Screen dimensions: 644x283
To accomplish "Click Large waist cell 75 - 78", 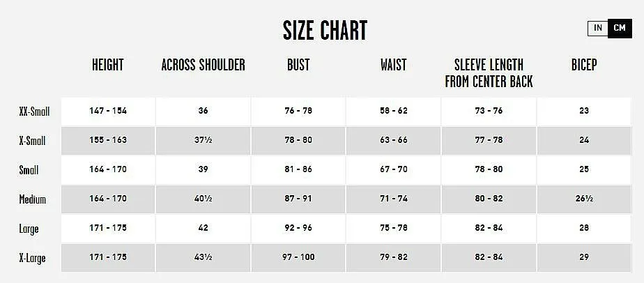I will point(394,228).
